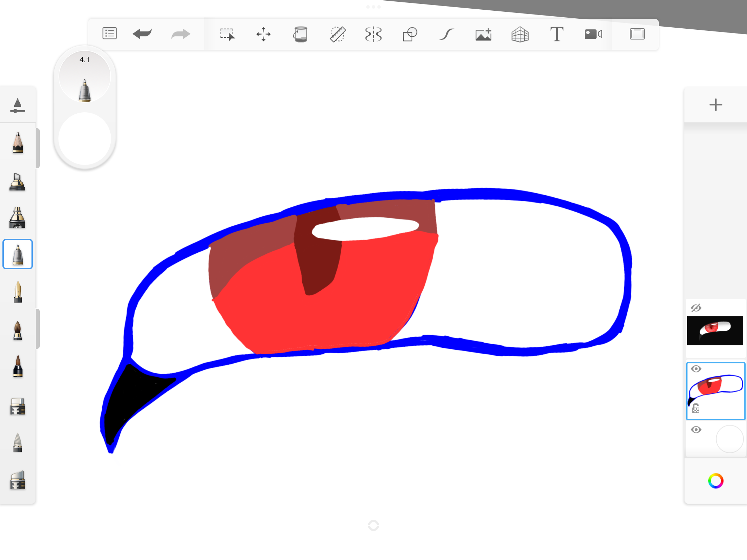Select the Fountain Pen tool

click(x=17, y=292)
